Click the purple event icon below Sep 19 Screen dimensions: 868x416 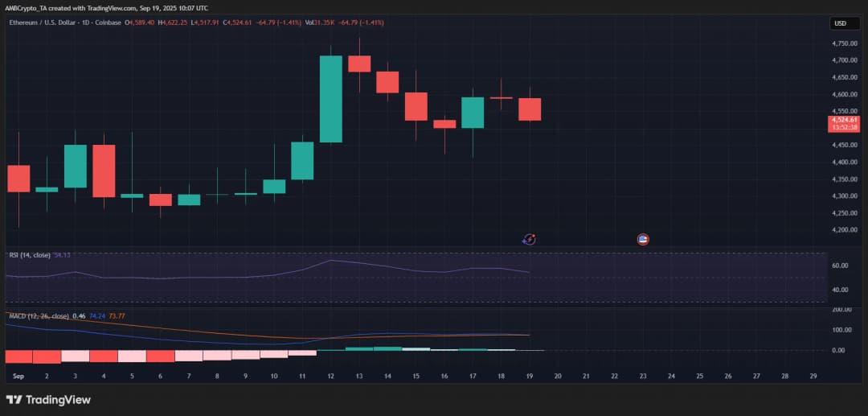click(x=529, y=239)
